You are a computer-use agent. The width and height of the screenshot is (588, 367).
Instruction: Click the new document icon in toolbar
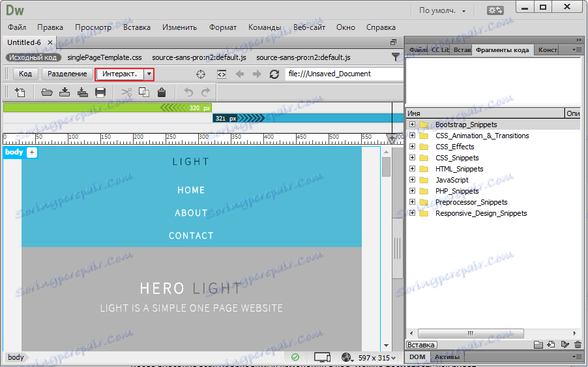point(20,92)
